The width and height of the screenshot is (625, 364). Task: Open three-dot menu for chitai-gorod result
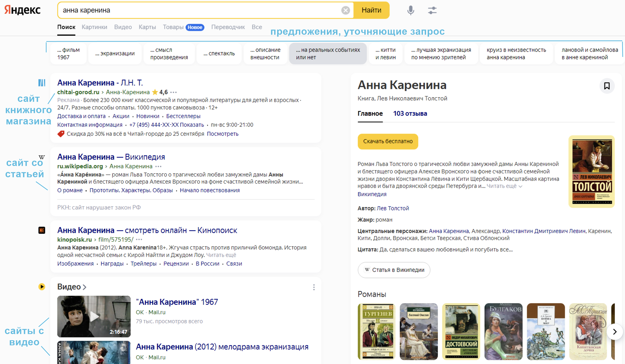174,92
